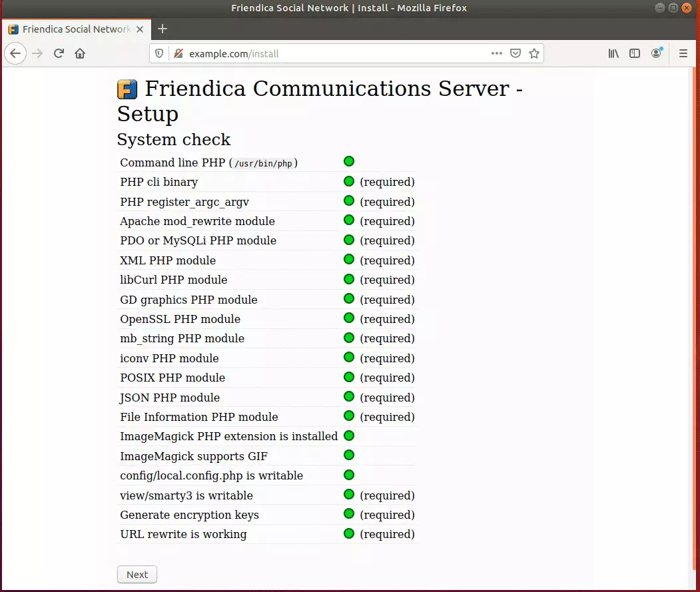Viewport: 700px width, 592px height.
Task: Click 'ImageMagick PHP extension is installed' text
Action: point(229,437)
